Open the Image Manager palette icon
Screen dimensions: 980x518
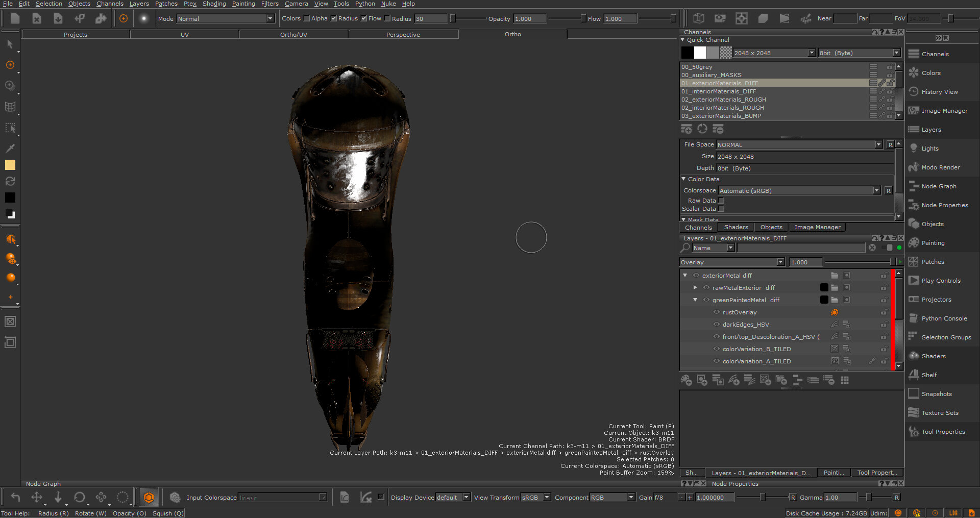tap(914, 111)
